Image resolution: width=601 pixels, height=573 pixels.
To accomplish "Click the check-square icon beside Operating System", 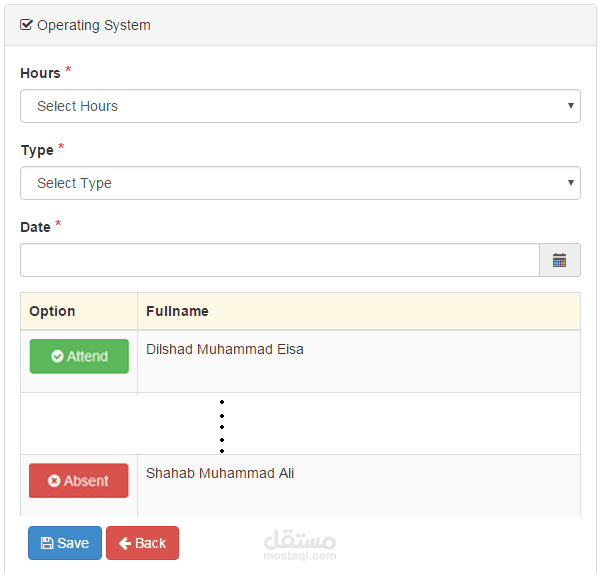I will click(27, 25).
